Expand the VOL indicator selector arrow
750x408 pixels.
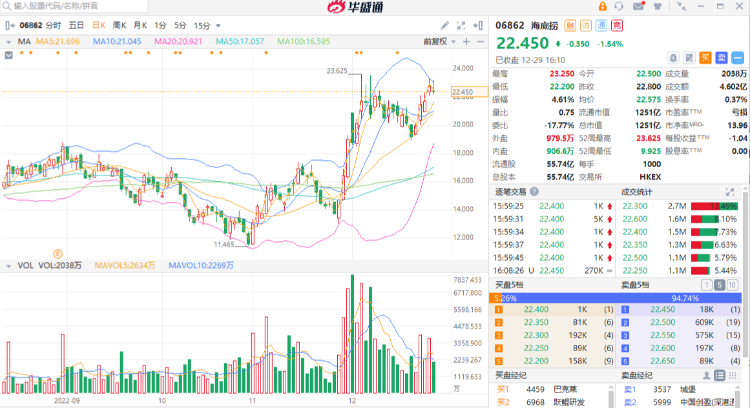pyautogui.click(x=8, y=266)
